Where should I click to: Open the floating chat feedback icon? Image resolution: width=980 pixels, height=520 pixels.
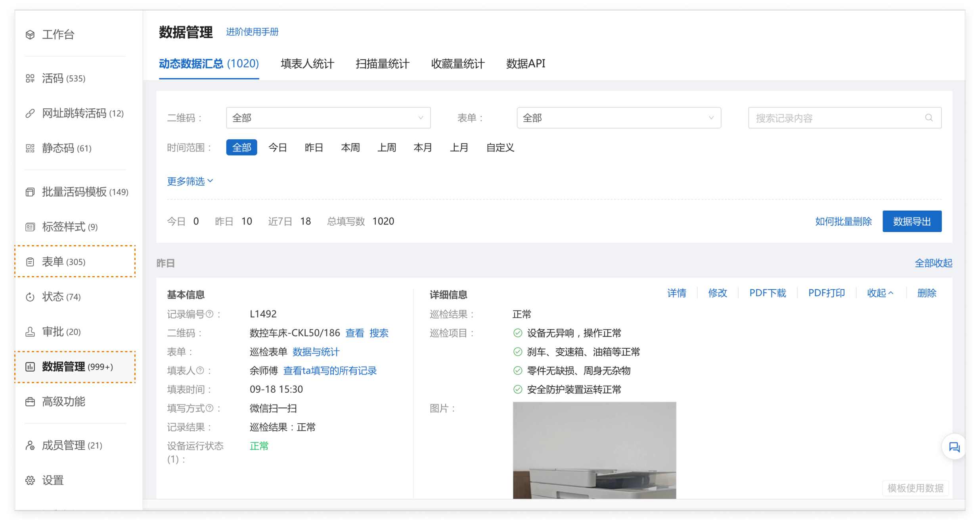click(954, 447)
